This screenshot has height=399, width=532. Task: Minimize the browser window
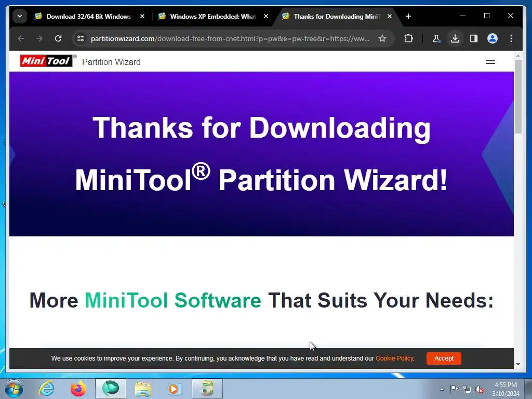tap(463, 16)
